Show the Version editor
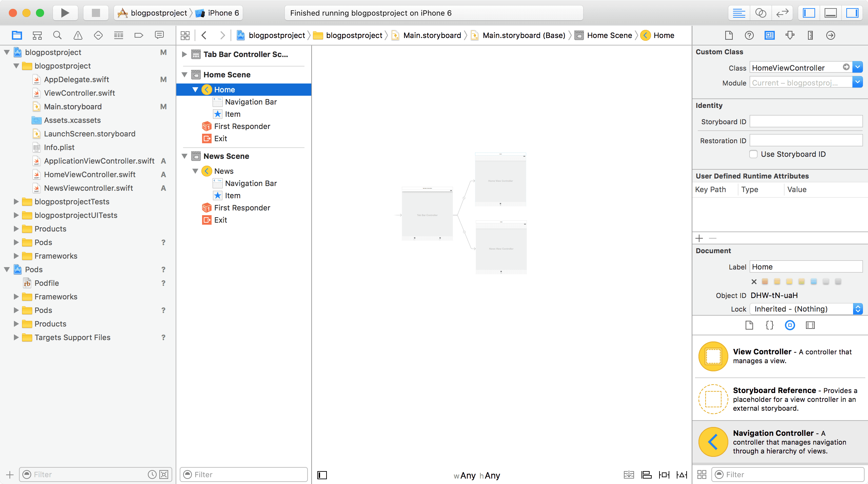The height and width of the screenshot is (484, 868). [x=782, y=13]
